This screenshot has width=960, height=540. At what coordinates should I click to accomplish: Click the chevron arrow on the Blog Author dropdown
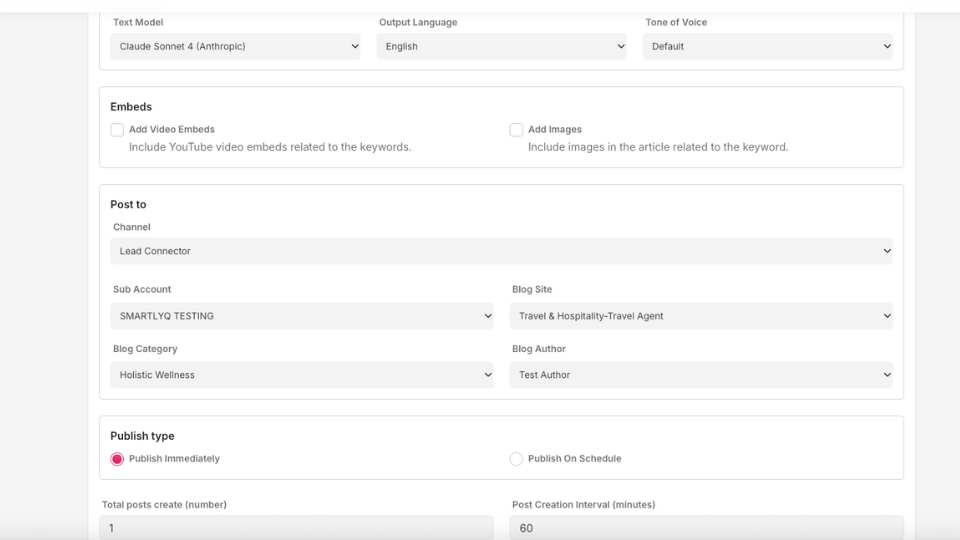887,375
